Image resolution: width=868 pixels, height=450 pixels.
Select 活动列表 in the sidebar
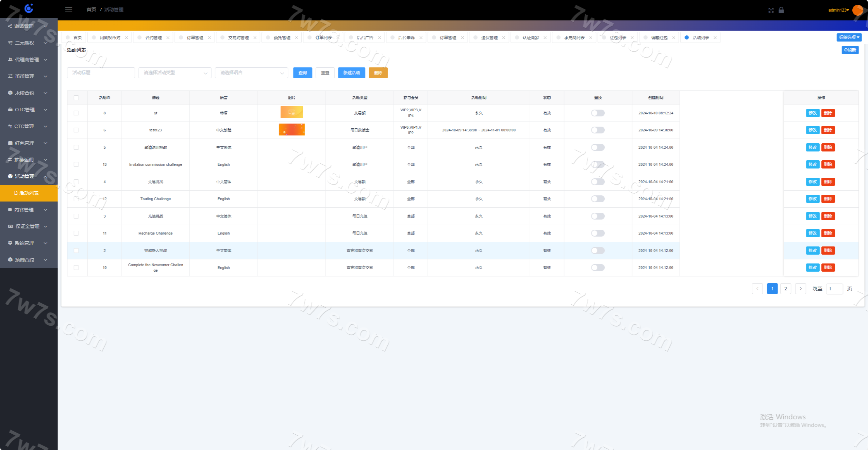click(x=29, y=193)
